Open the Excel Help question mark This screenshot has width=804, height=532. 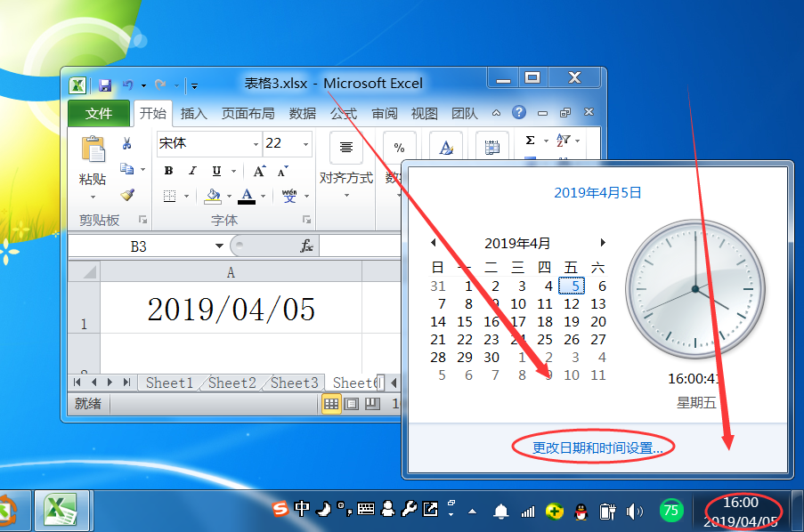519,112
